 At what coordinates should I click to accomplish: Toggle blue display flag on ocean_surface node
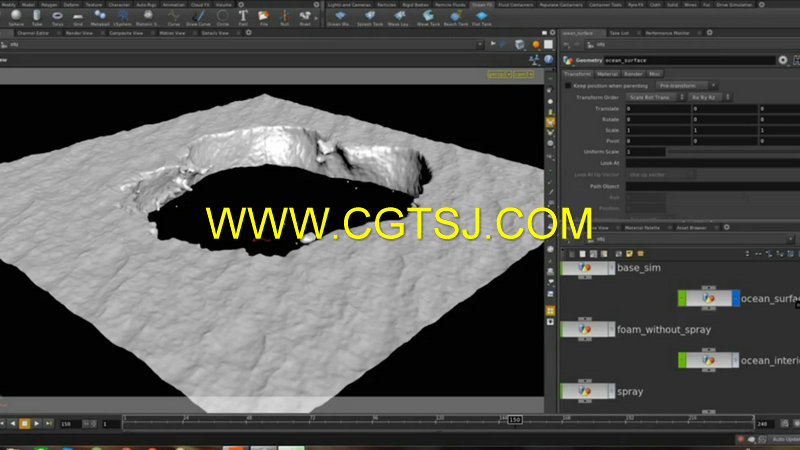[735, 298]
